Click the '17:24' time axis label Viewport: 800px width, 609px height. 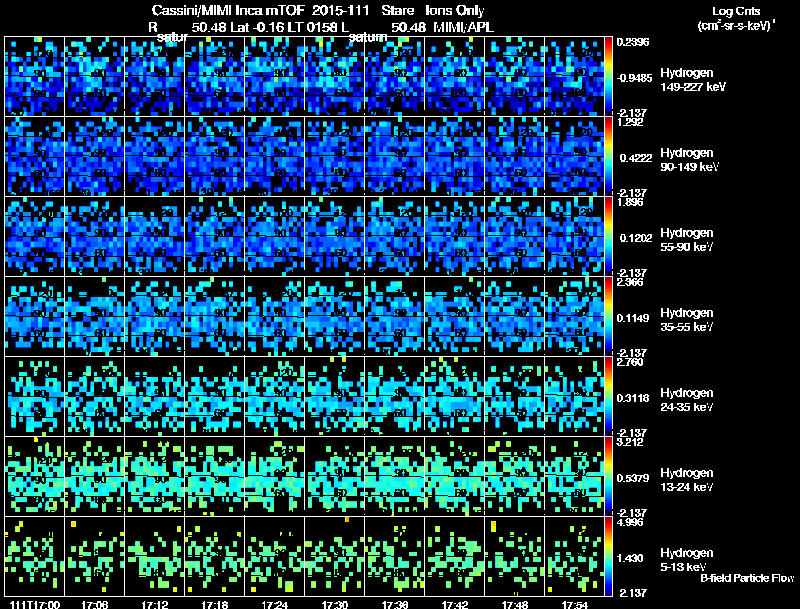(x=274, y=604)
